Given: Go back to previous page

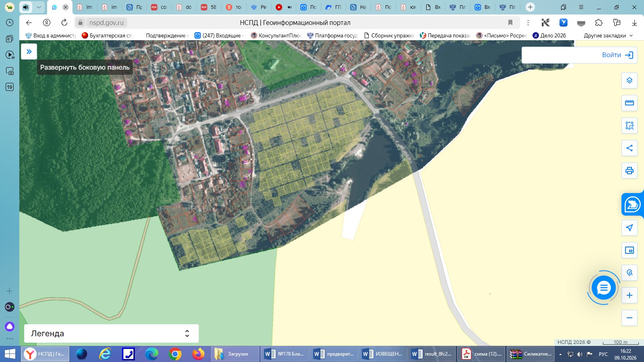Looking at the screenshot, I should (29, 23).
